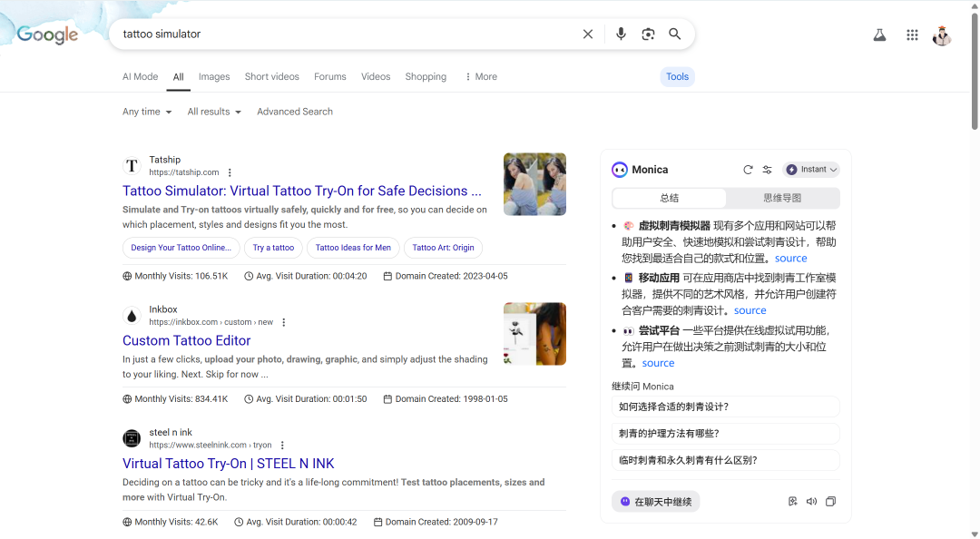Click Monthly Visits: 106.51K text
The image size is (980, 539).
coord(176,276)
